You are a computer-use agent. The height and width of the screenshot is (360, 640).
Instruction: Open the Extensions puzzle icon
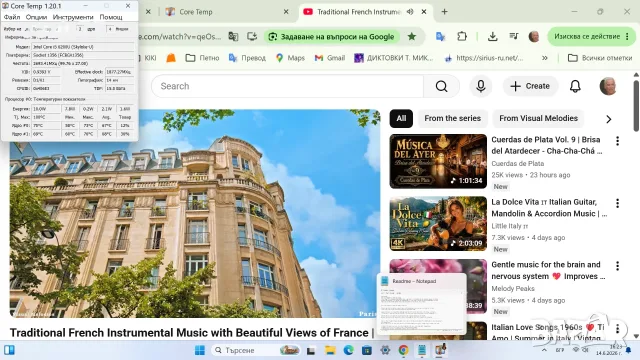point(462,36)
